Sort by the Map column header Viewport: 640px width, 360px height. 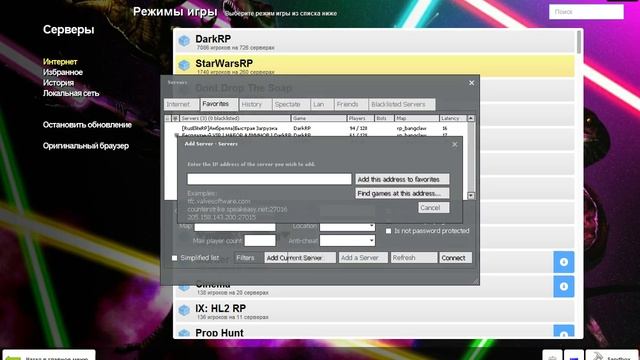coord(417,118)
